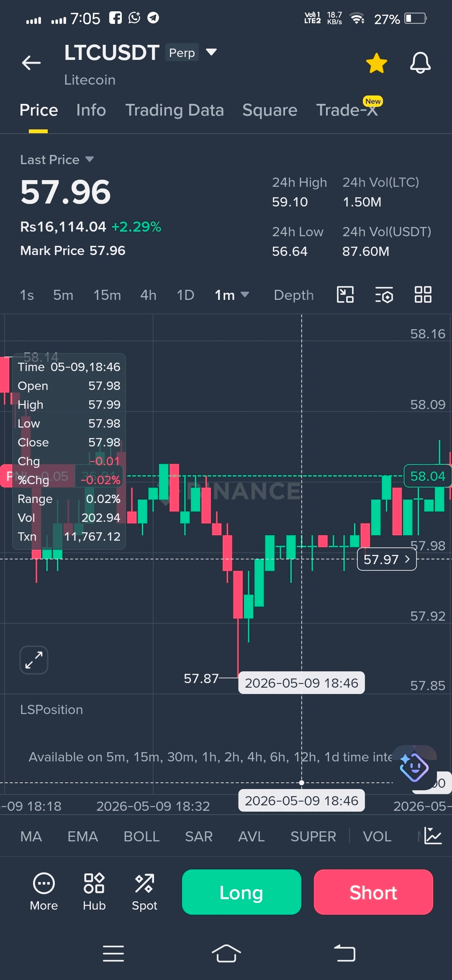
Task: Enable the EMA indicator
Action: point(83,837)
